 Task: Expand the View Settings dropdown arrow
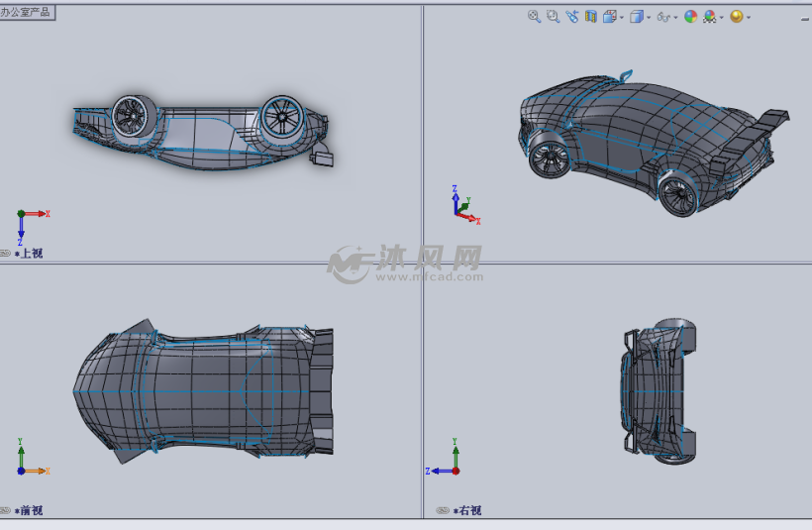[748, 17]
